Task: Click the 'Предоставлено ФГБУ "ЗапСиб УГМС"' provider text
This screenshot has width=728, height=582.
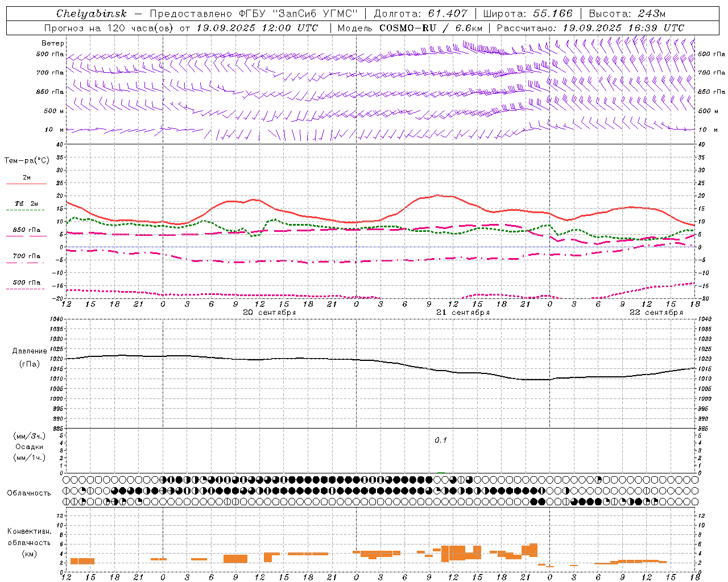Action: pos(253,14)
